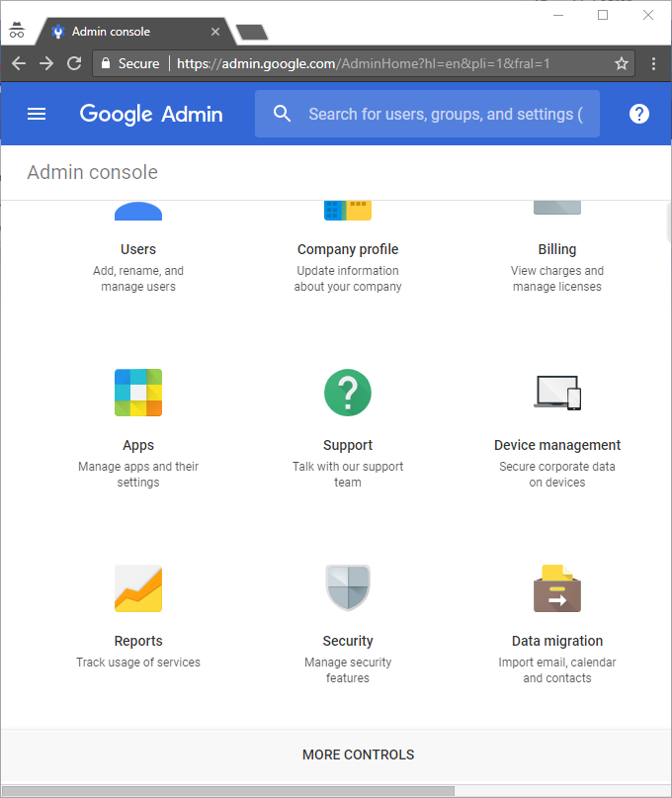
Task: Focus the search users and groups field
Action: [x=445, y=114]
